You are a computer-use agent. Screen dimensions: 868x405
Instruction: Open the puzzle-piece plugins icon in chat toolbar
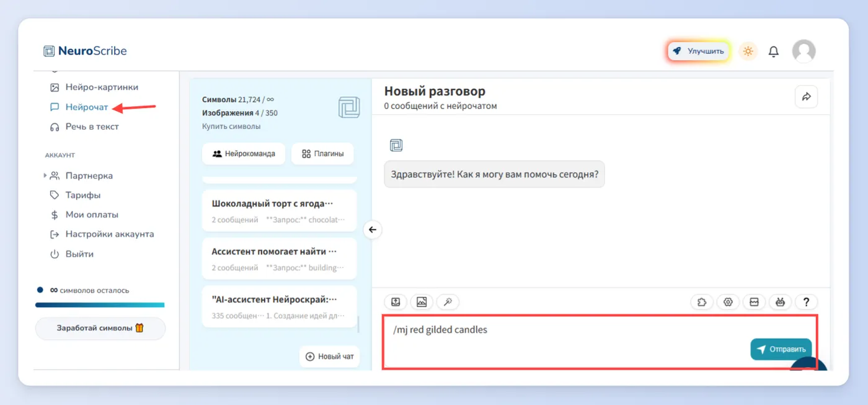pos(702,302)
